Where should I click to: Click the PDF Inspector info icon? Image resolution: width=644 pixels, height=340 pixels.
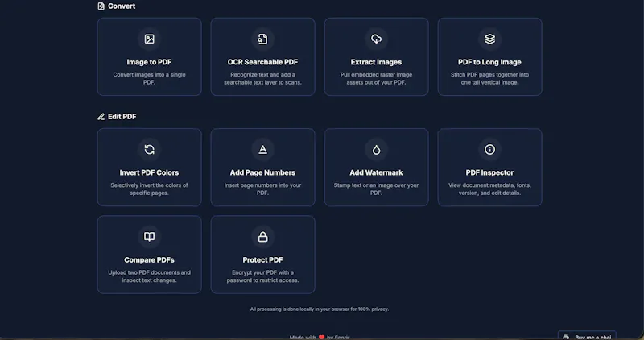pos(489,150)
